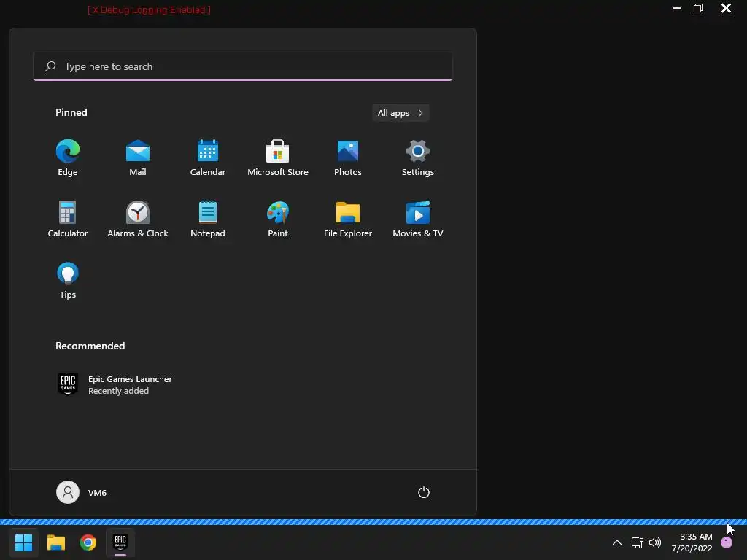Open File Explorer from the taskbar
Screen dimensions: 747x560
(x=55, y=542)
